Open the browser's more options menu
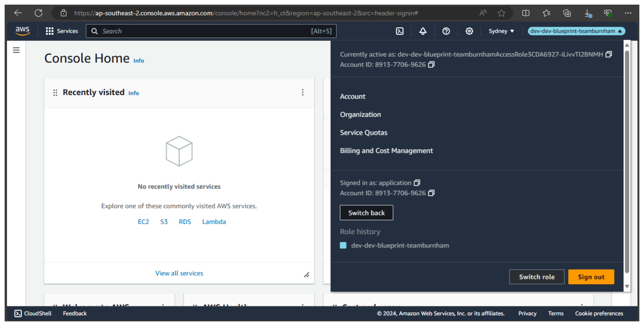This screenshot has width=644, height=326. pos(628,13)
